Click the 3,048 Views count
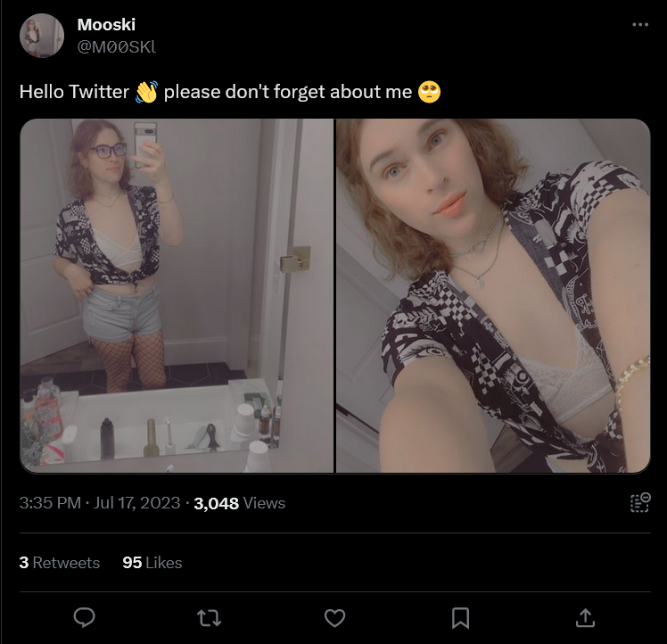Screen dimensions: 667x644 (240, 503)
